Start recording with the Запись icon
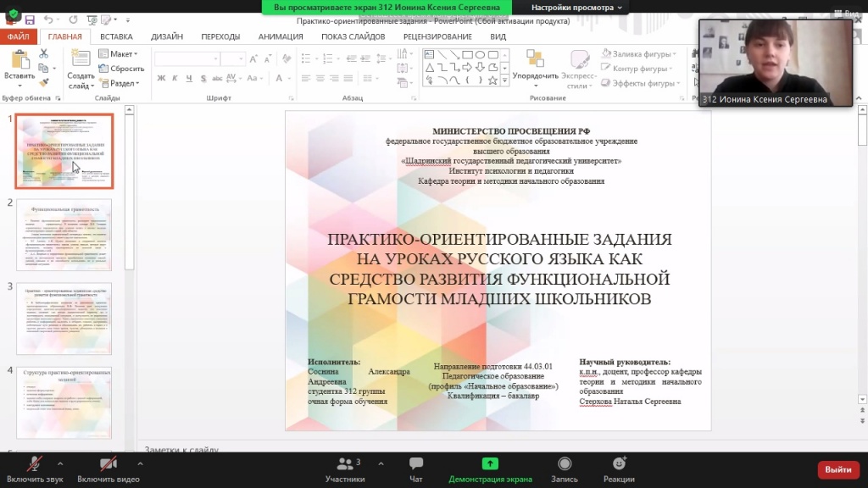The image size is (868, 488). (x=565, y=469)
